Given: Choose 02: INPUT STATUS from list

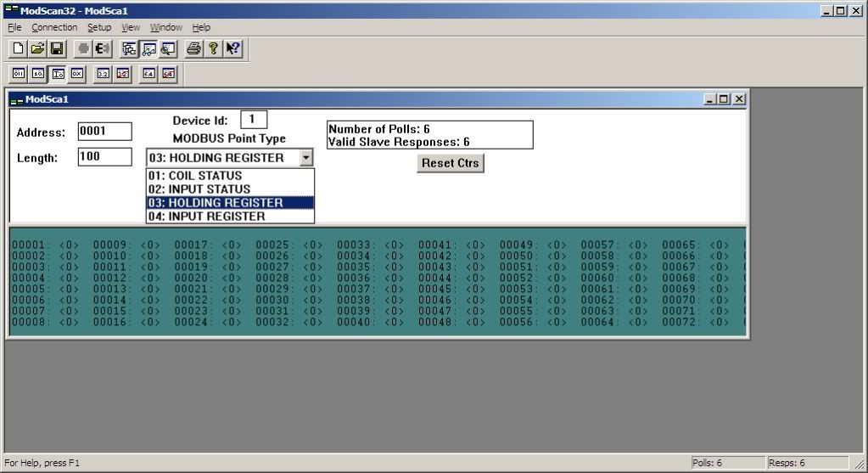Looking at the screenshot, I should click(230, 189).
